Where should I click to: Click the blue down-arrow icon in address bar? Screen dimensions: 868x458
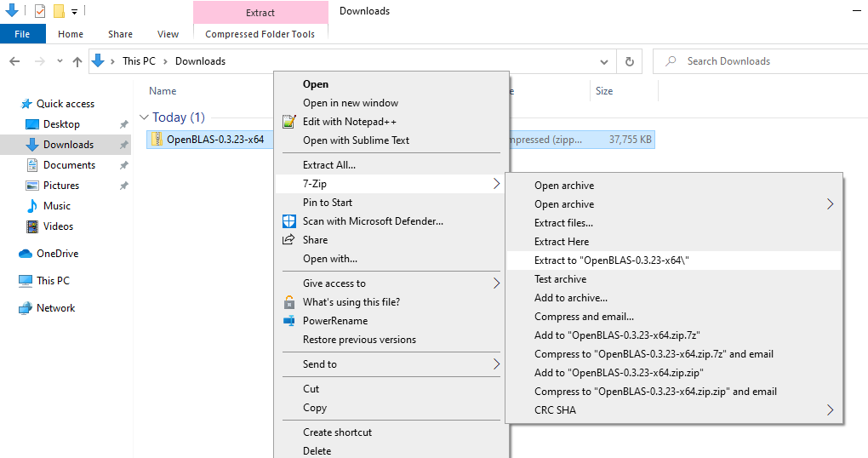(98, 60)
